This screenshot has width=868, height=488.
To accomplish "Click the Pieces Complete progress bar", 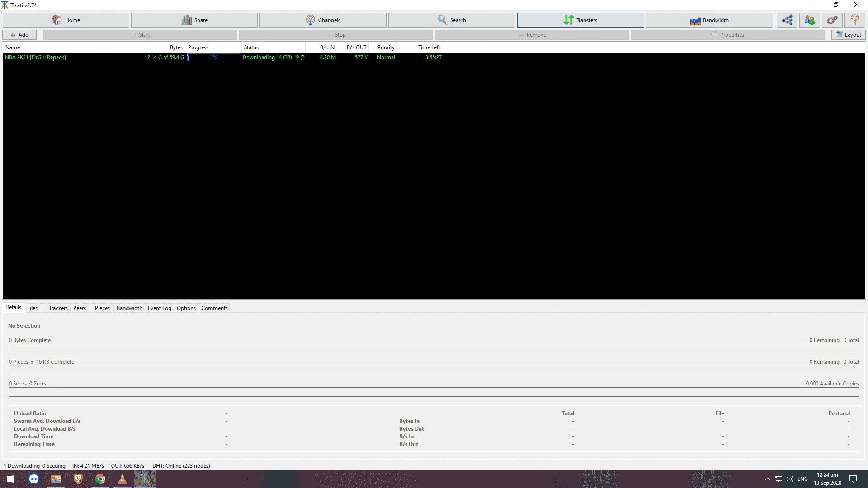I will (x=434, y=371).
